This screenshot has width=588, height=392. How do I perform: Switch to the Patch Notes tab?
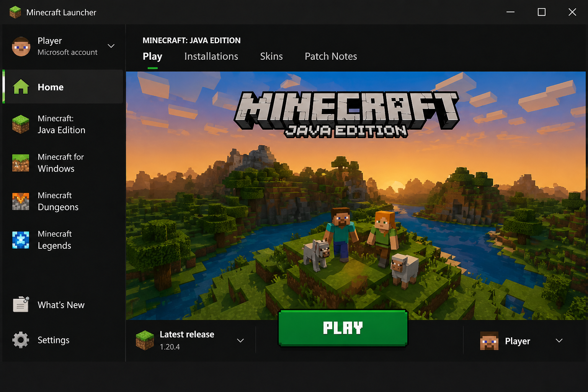pos(331,56)
